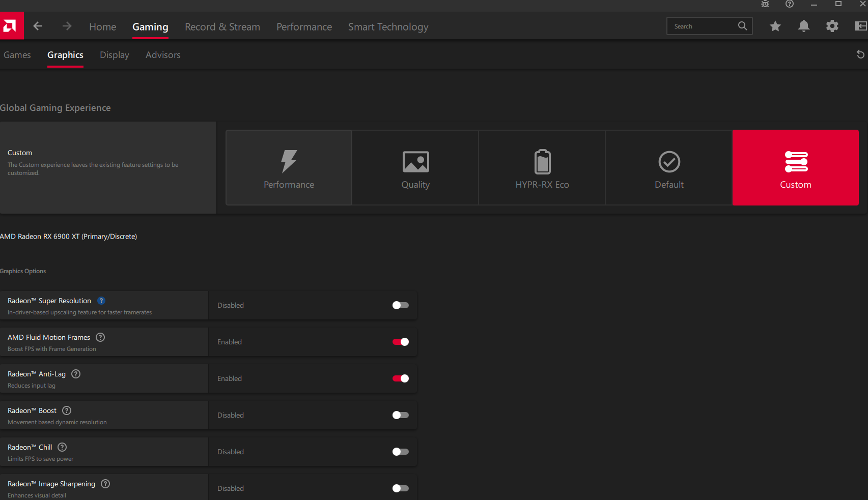Toggle the sidebar panel icon
The height and width of the screenshot is (500, 868).
pos(860,26)
